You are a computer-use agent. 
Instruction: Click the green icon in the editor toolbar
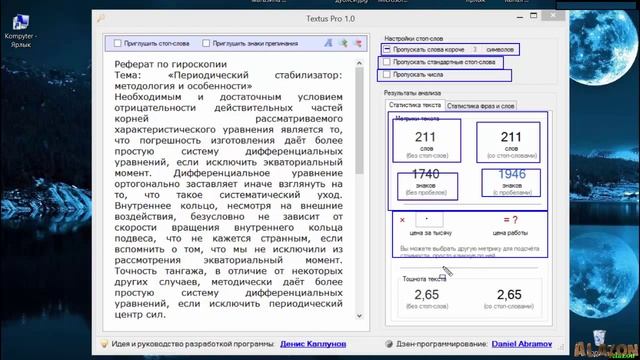point(344,43)
